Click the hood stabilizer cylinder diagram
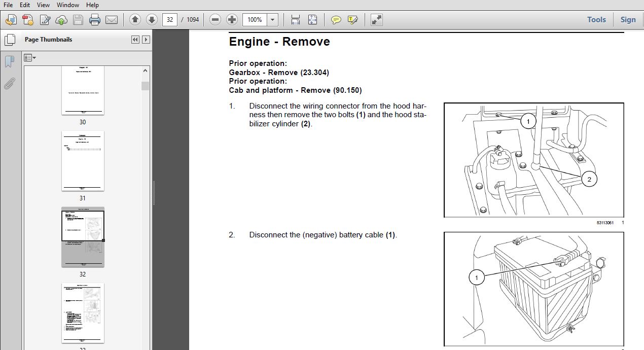Screen dimensions: 644x350 (534, 160)
